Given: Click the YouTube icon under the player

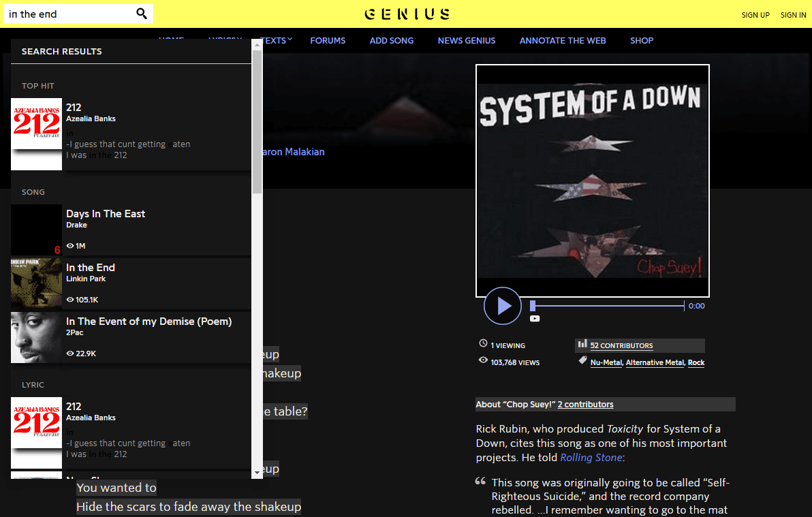Looking at the screenshot, I should click(535, 319).
